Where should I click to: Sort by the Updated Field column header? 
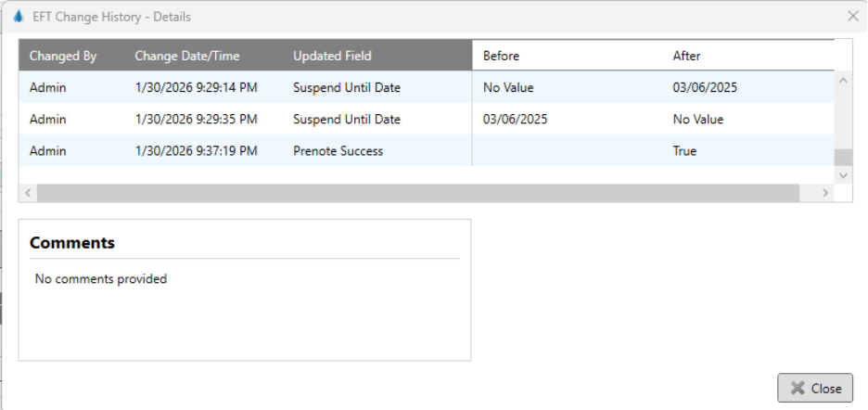[332, 56]
